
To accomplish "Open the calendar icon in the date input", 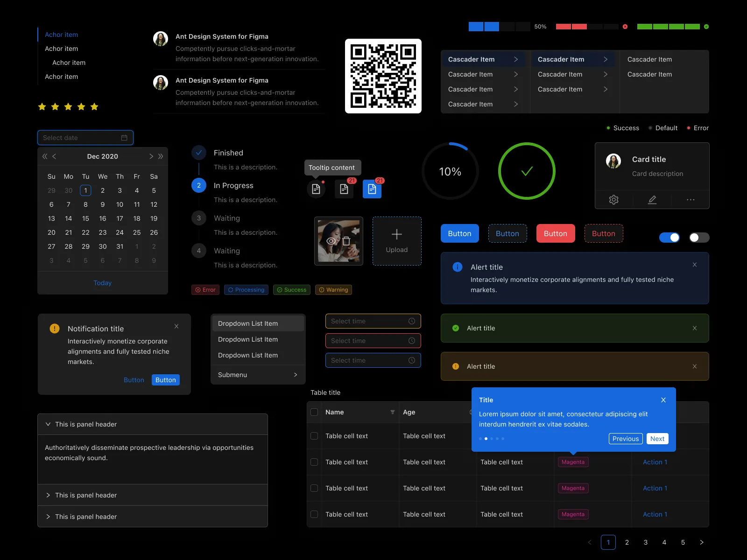I will pos(124,138).
